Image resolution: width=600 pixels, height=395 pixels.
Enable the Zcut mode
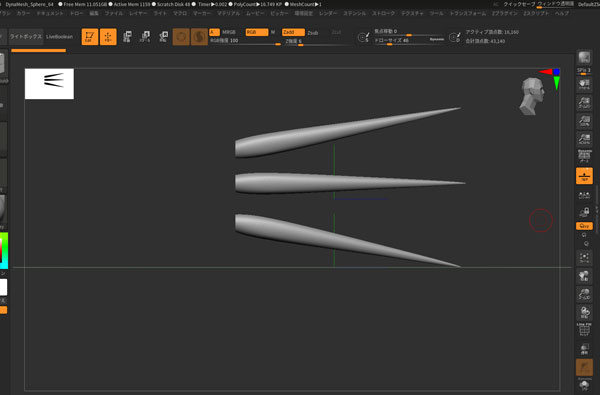pos(336,32)
